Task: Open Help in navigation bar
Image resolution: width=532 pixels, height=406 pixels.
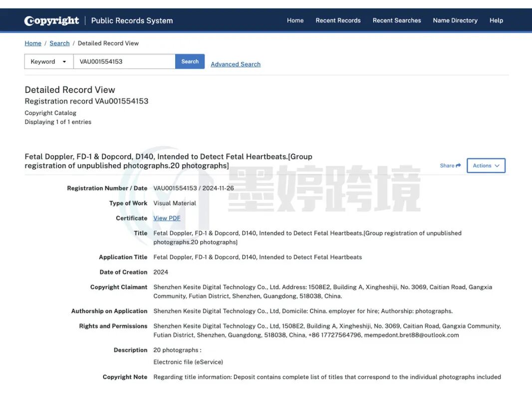Action: pos(496,20)
